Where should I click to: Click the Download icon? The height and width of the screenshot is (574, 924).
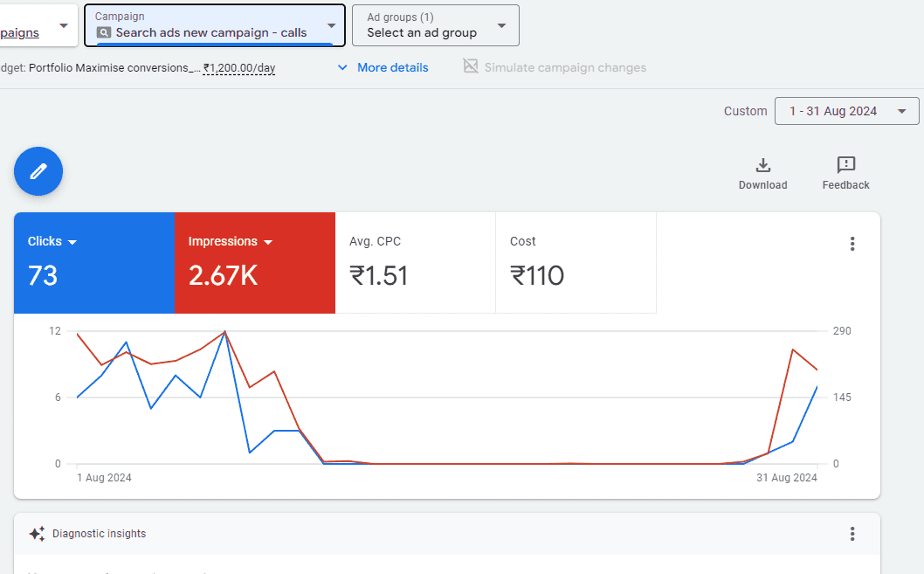pyautogui.click(x=762, y=165)
